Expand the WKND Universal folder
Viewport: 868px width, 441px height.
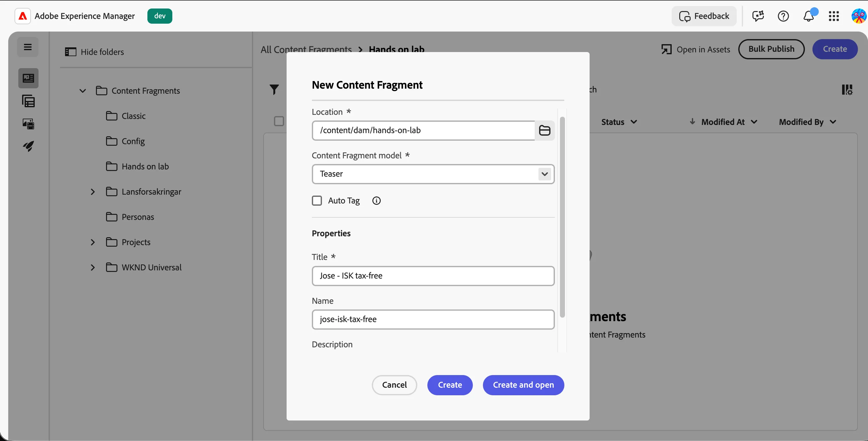[x=93, y=268]
